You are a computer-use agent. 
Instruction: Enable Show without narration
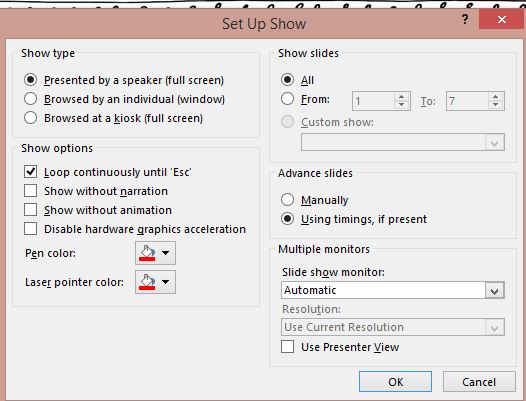pos(31,191)
